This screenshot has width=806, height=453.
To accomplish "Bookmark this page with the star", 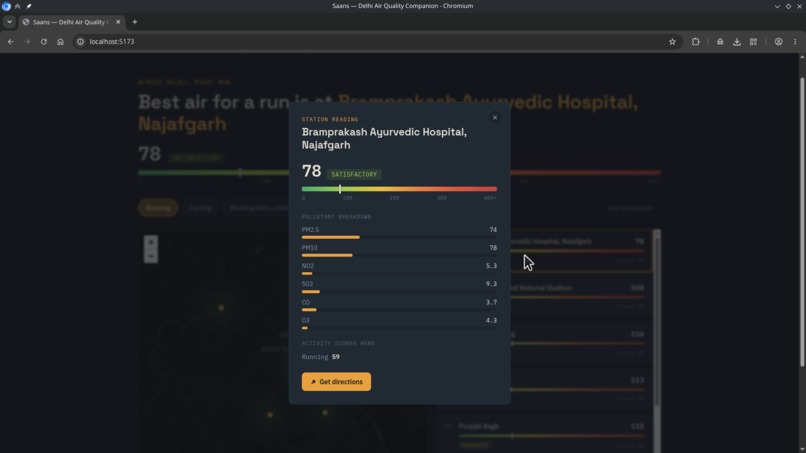I will tap(672, 42).
